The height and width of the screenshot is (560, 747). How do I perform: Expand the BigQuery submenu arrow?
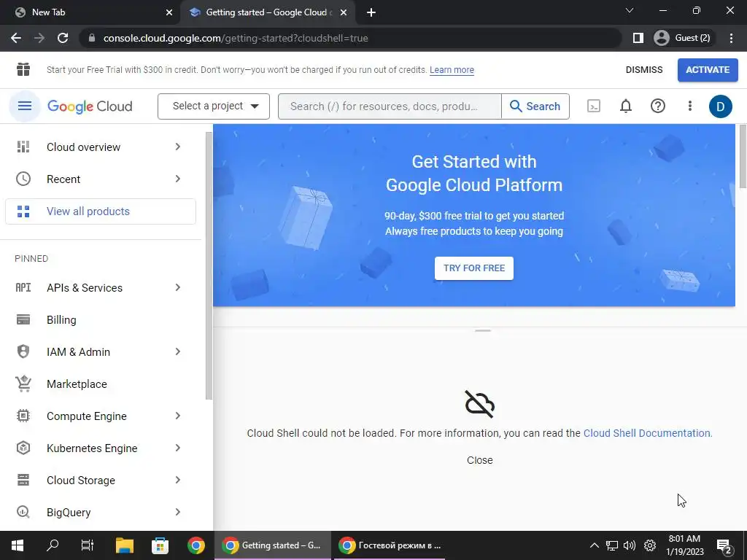178,512
